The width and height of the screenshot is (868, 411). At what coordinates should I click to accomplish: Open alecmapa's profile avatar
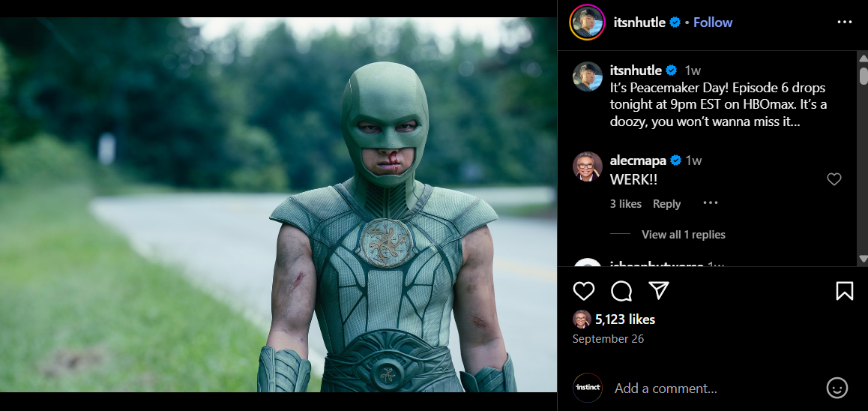[x=588, y=166]
